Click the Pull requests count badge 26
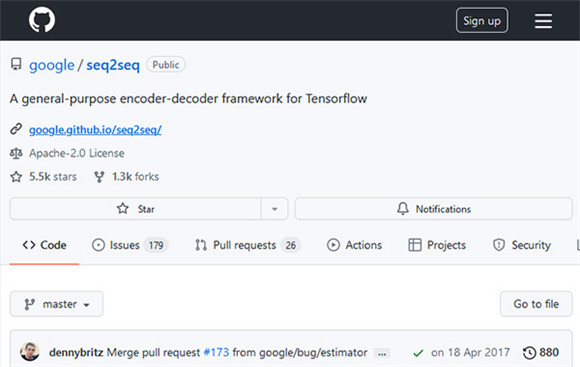The width and height of the screenshot is (580, 367). [290, 245]
